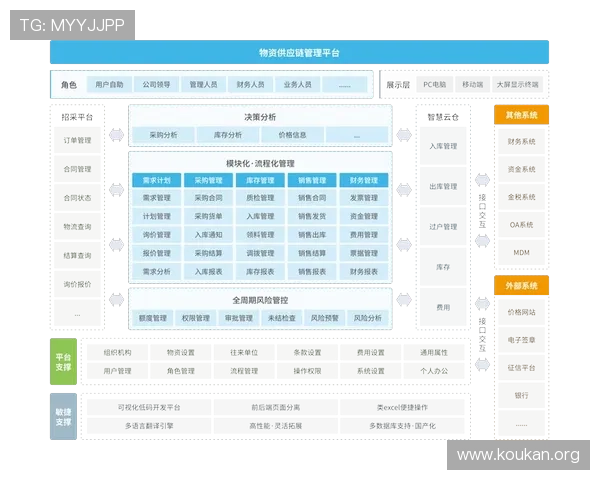
Task: Click double arrow left of 全周期风险管控 panel
Action: (x=117, y=299)
